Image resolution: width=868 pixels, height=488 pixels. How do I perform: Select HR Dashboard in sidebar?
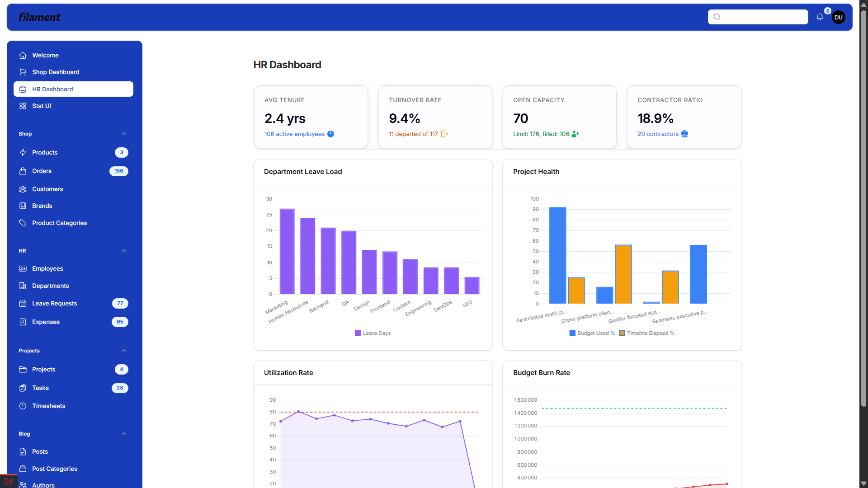click(x=73, y=89)
